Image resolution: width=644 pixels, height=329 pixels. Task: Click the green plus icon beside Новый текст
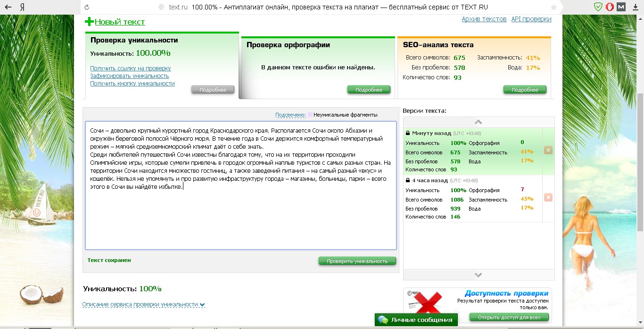89,22
